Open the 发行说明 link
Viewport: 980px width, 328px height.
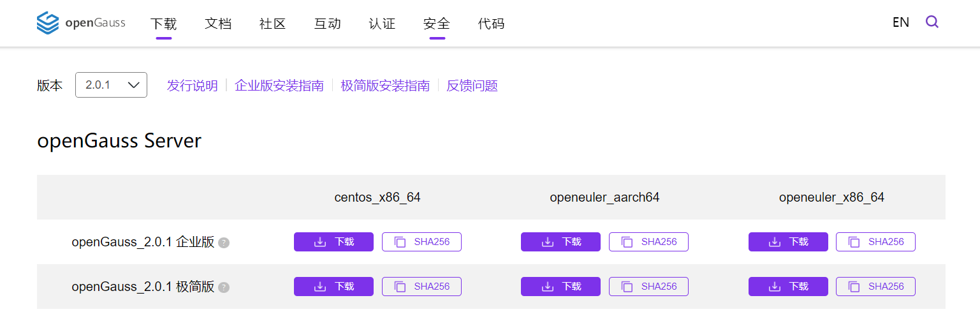tap(192, 86)
